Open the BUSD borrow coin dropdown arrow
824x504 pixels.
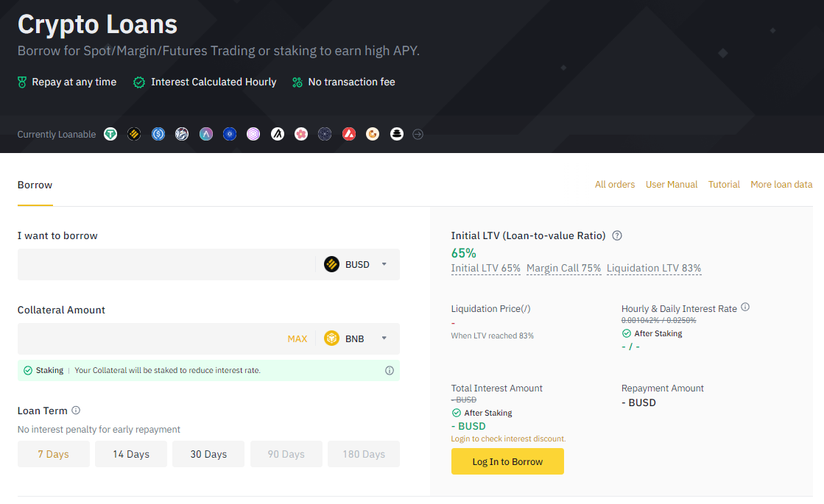[384, 264]
